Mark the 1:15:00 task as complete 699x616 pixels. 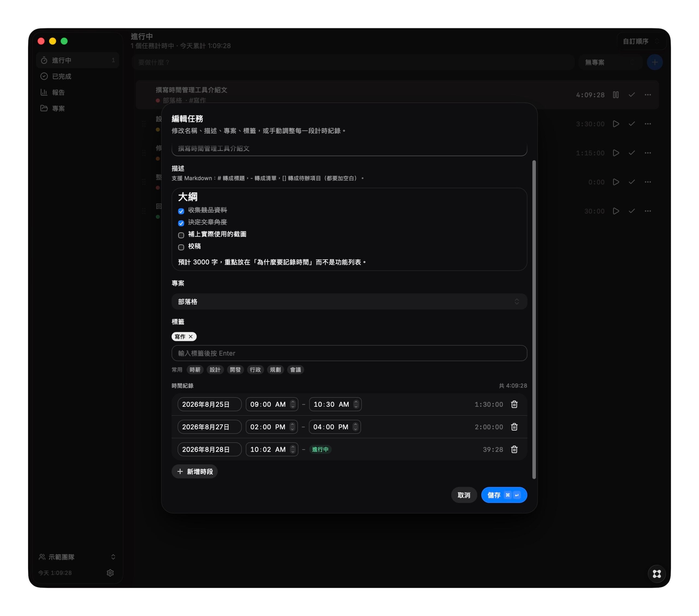click(632, 153)
